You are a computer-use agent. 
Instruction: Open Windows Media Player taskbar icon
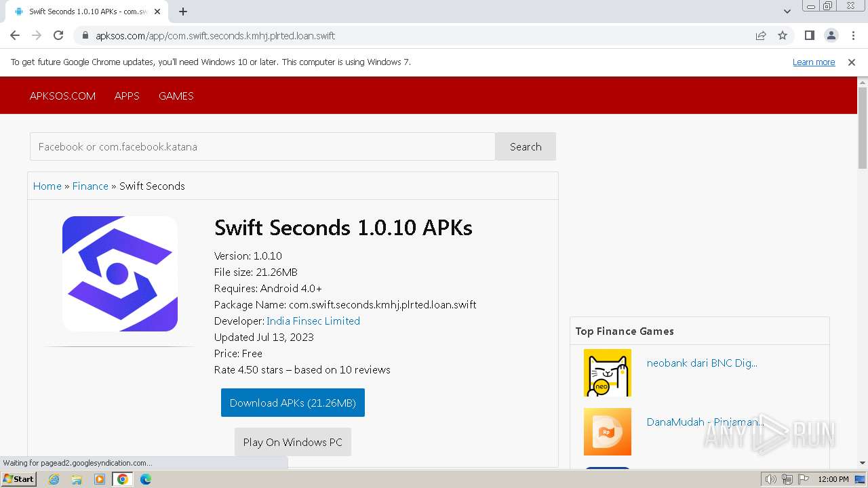100,479
